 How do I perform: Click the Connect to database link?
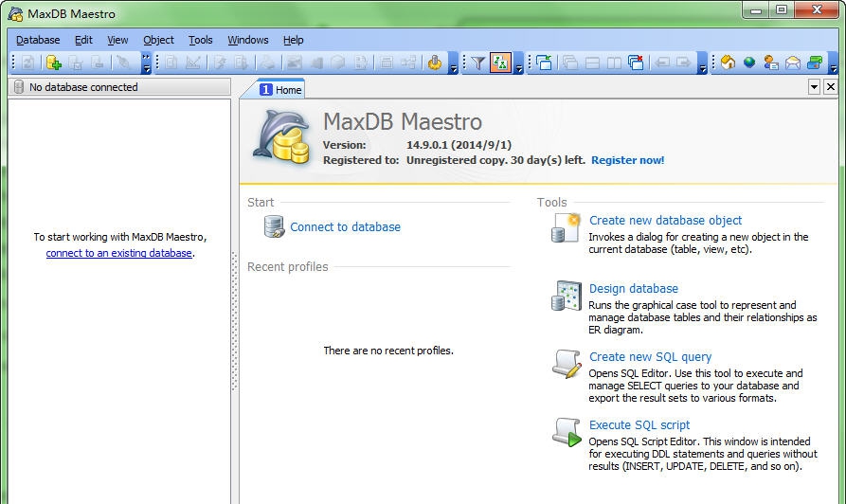pos(345,227)
